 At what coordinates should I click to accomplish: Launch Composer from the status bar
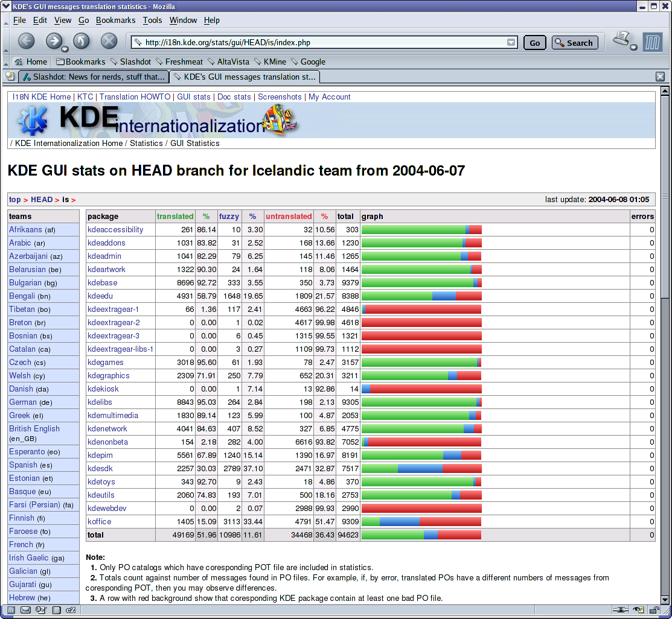[x=40, y=610]
